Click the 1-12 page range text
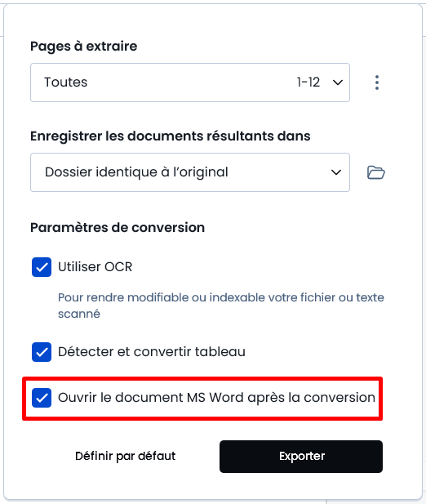426x504 pixels. 308,83
